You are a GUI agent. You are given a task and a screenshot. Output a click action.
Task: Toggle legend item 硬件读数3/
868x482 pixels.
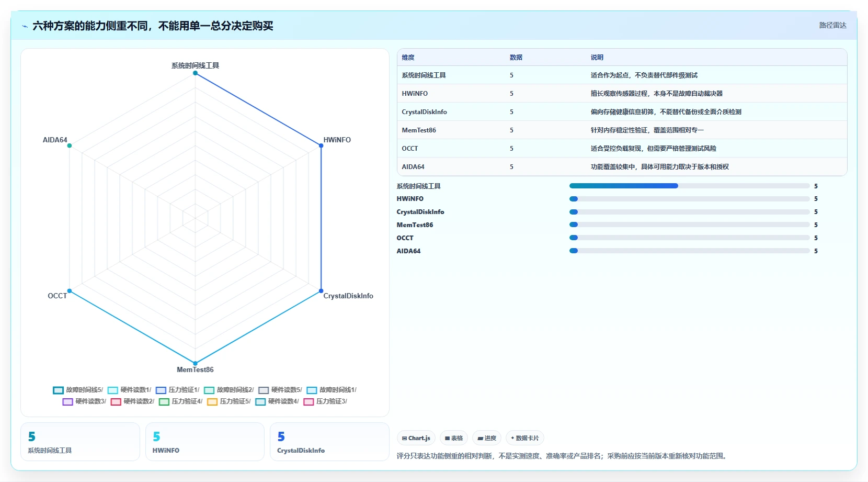pyautogui.click(x=84, y=401)
